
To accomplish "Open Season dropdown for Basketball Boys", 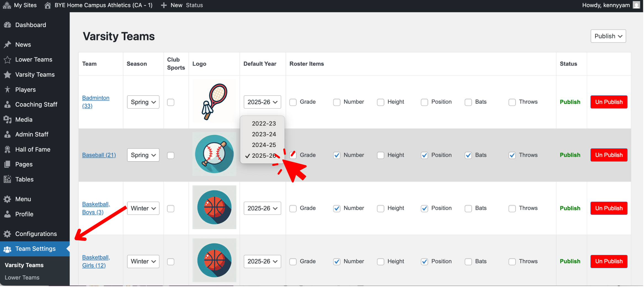I will pos(143,208).
